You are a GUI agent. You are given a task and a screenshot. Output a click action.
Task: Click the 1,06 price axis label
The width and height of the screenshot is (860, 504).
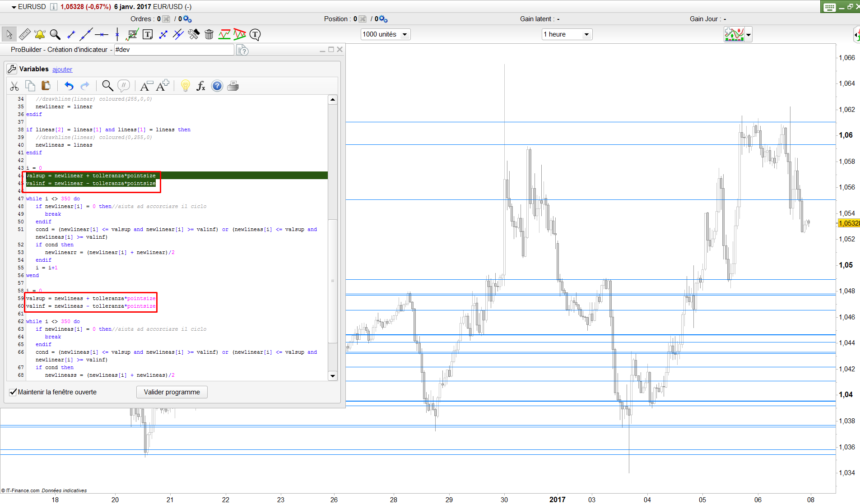point(846,135)
